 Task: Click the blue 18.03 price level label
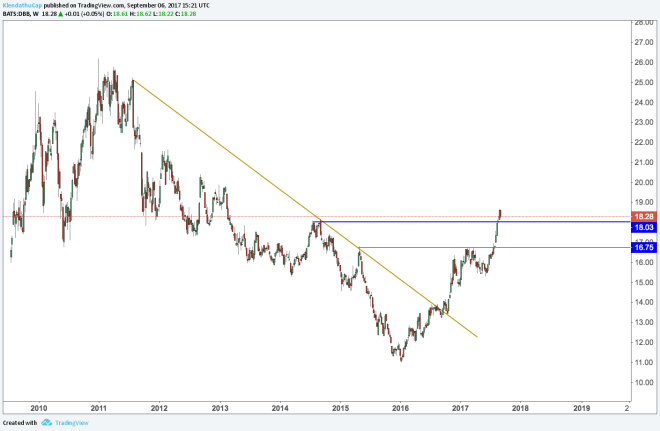point(644,228)
